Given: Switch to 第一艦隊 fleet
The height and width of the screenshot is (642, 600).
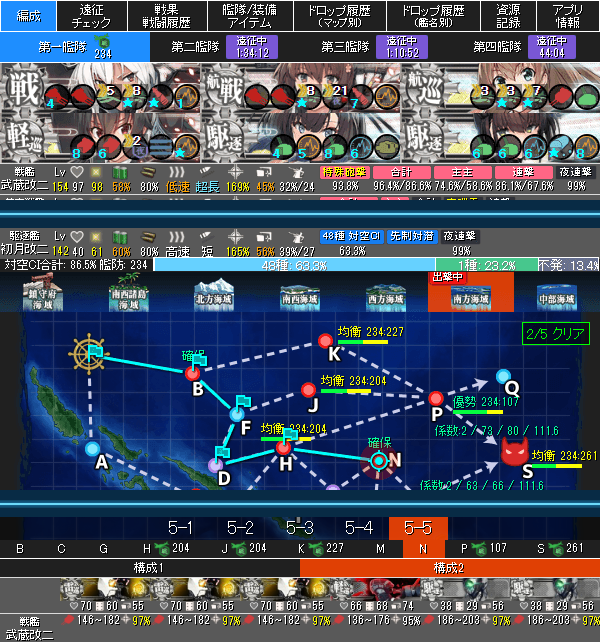Looking at the screenshot, I should point(75,47).
